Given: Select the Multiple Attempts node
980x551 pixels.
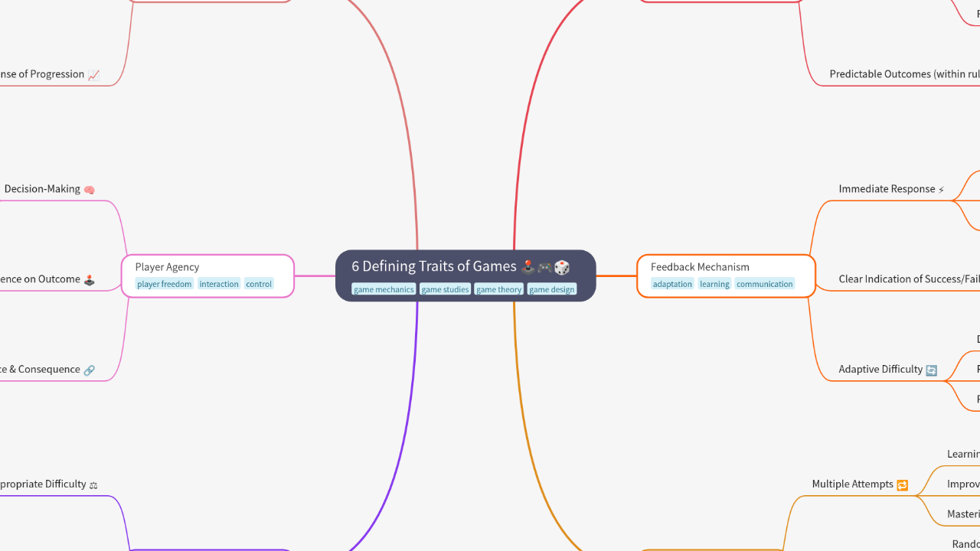Looking at the screenshot, I should pyautogui.click(x=861, y=484).
